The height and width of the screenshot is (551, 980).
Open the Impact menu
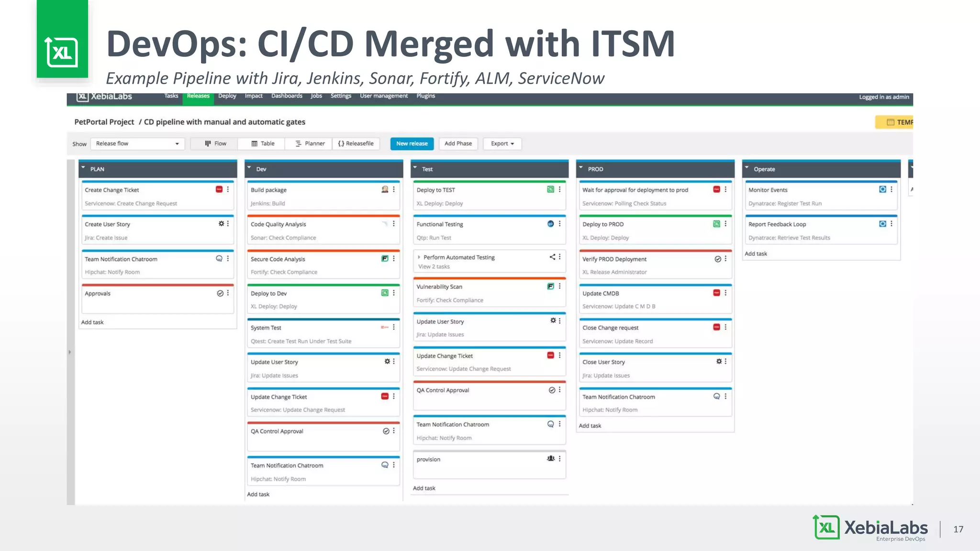(x=254, y=96)
